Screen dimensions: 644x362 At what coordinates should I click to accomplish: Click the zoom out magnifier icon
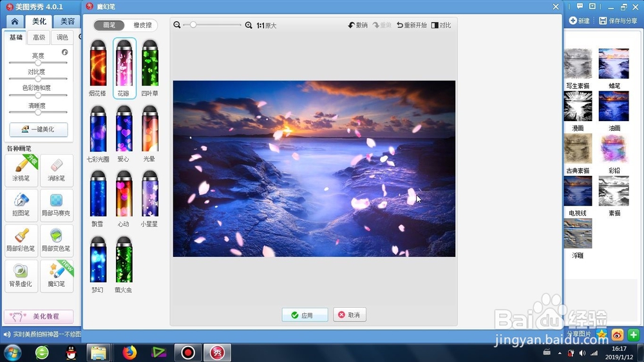(x=177, y=25)
